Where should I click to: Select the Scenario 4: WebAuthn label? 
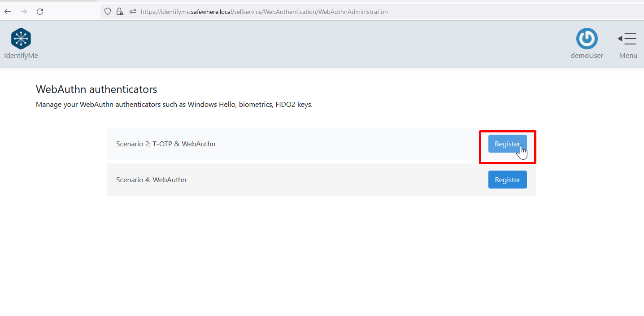151,180
